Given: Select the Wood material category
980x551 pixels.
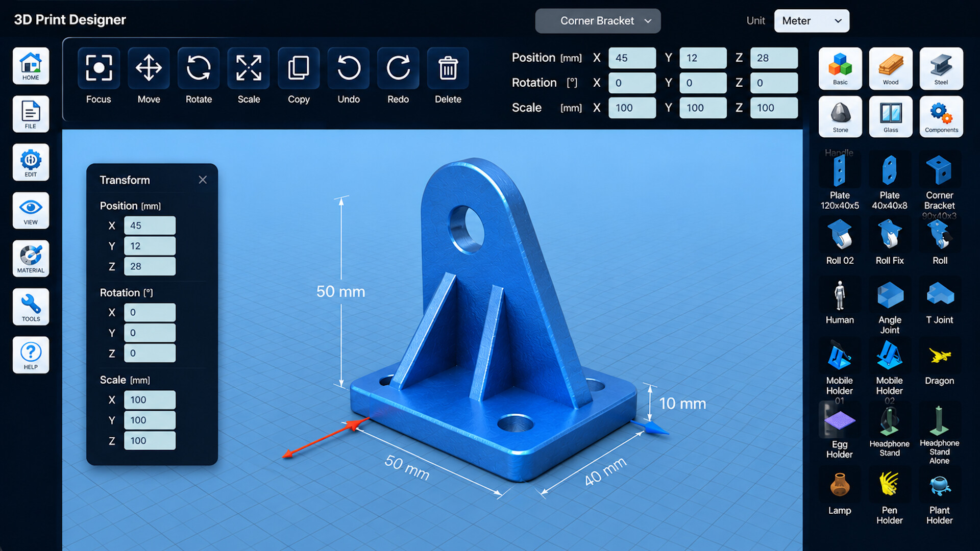Looking at the screenshot, I should (x=891, y=68).
